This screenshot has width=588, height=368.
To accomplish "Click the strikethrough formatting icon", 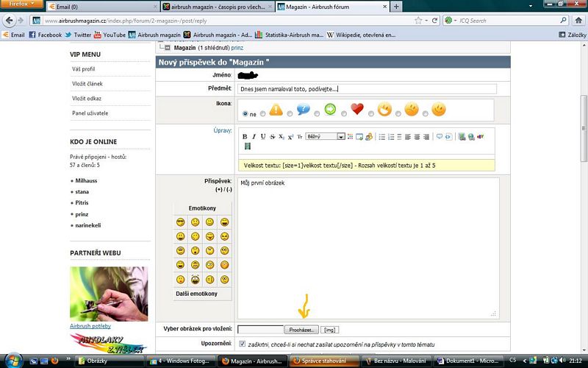I will [273, 136].
